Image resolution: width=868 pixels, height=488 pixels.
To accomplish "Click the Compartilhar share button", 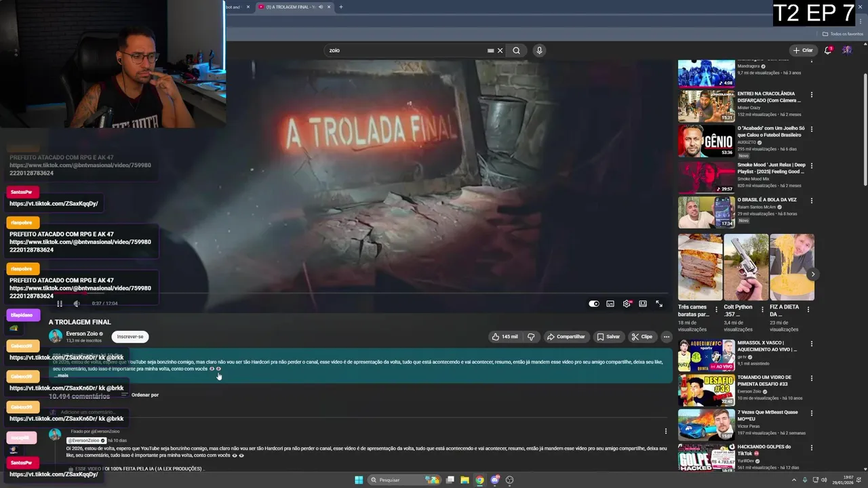I will coord(566,337).
